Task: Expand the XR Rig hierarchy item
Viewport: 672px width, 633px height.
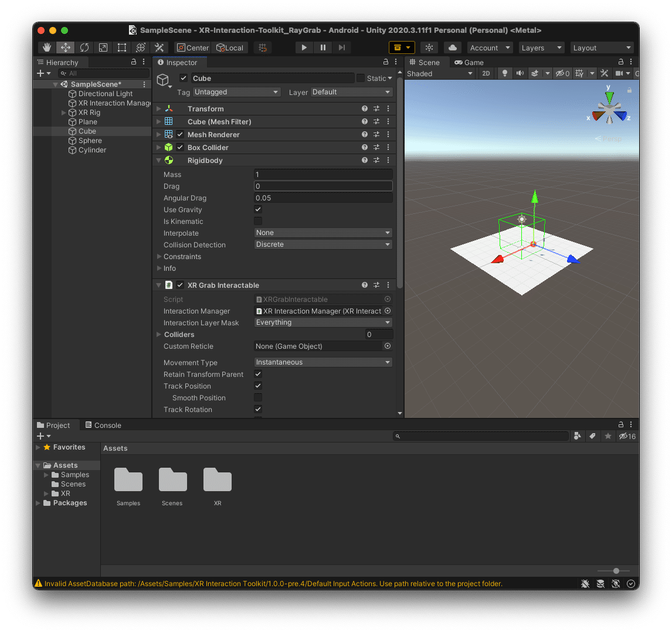Action: (63, 113)
